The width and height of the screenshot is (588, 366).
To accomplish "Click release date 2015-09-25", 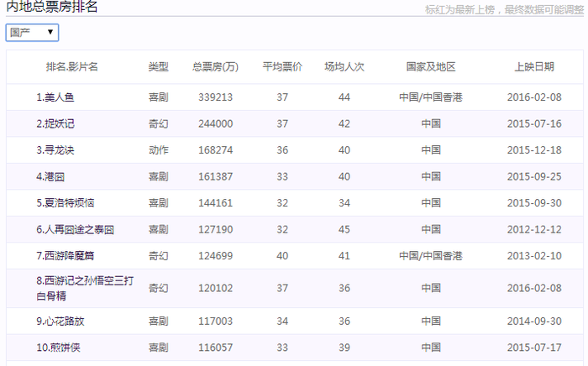I will coord(534,176).
